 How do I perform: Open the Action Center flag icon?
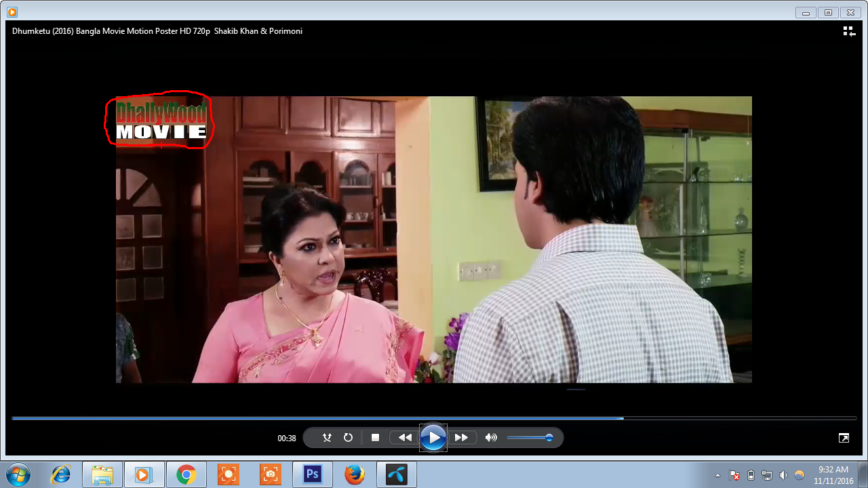pyautogui.click(x=734, y=475)
